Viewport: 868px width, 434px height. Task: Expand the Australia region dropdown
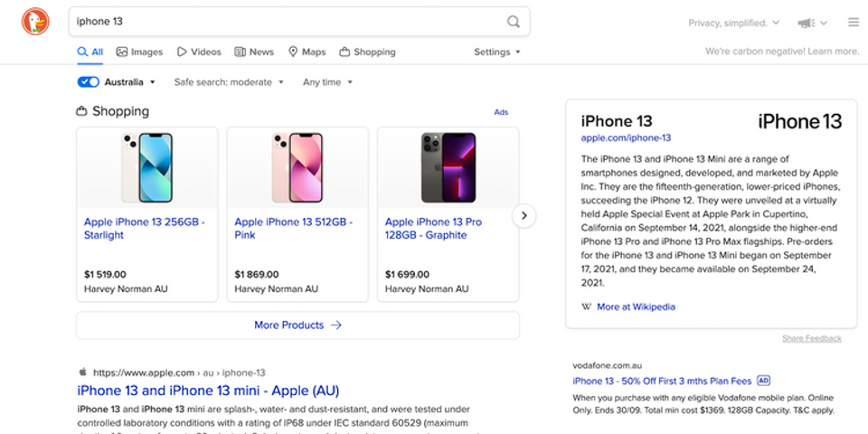[130, 82]
